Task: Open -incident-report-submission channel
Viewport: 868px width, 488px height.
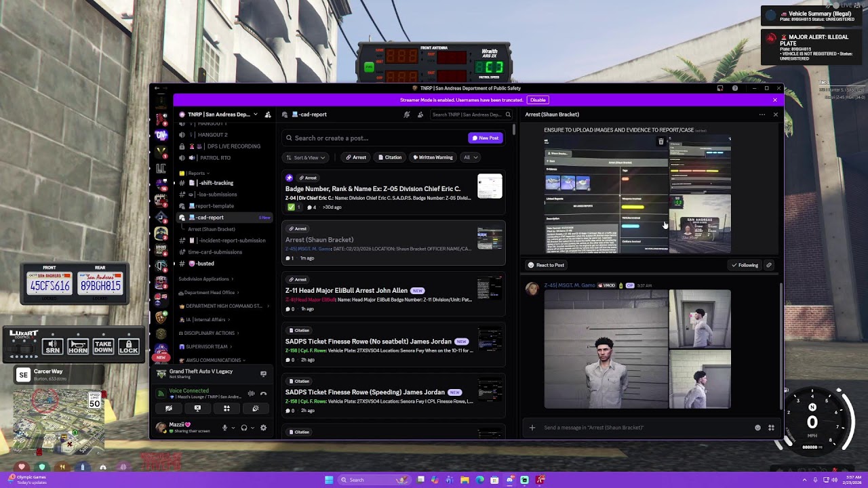Action: [231, 241]
